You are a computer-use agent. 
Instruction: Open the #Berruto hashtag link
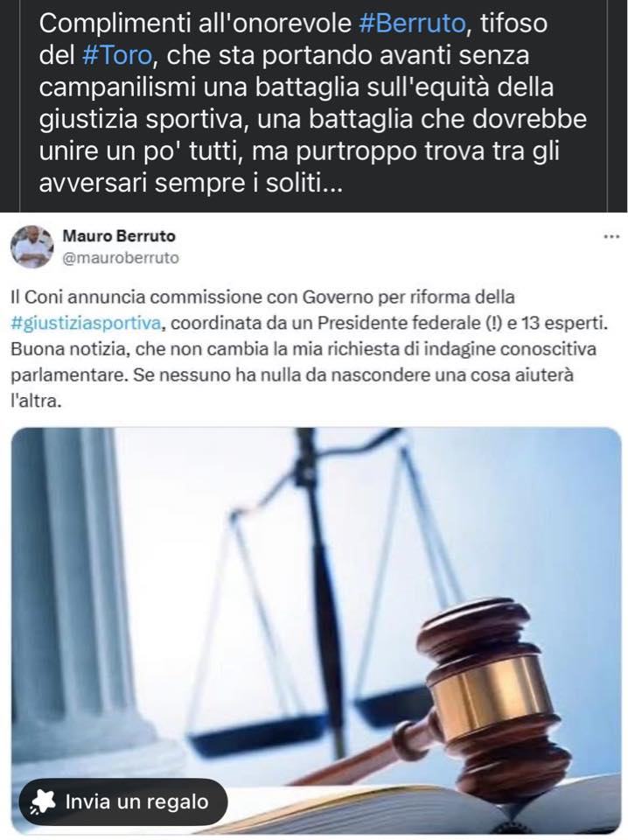412,24
